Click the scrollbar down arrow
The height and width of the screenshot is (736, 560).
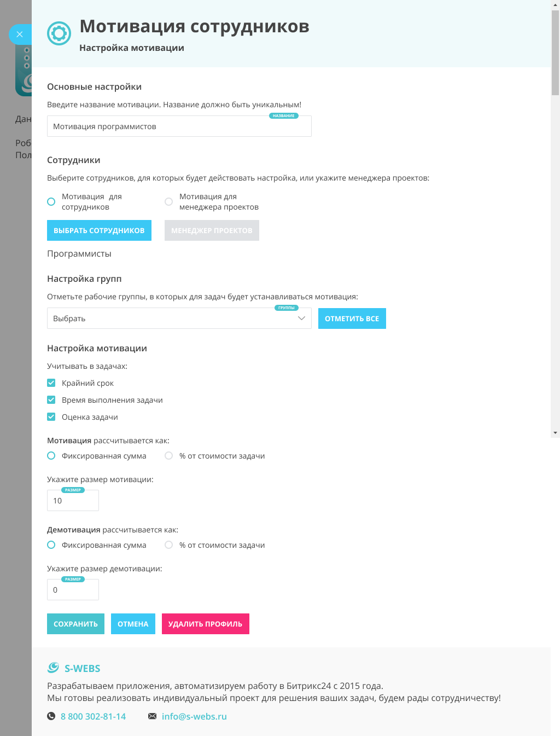click(x=555, y=433)
